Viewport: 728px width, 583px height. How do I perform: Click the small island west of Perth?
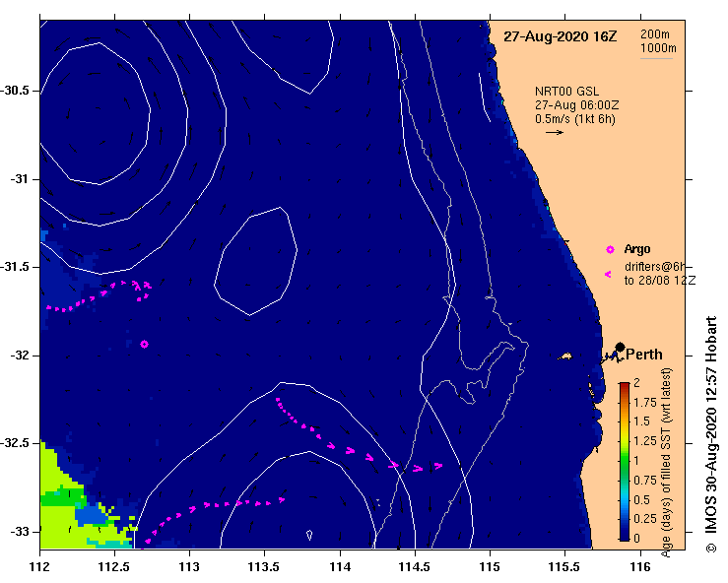pos(566,356)
